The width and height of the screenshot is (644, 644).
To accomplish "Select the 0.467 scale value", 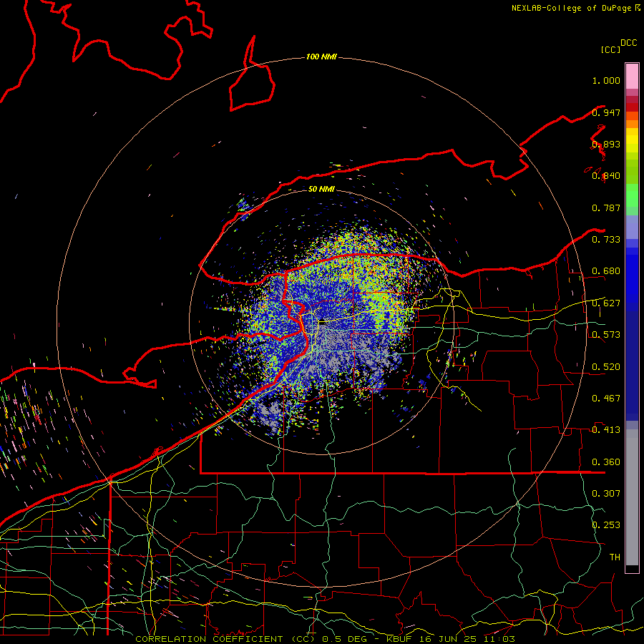I will coord(606,398).
